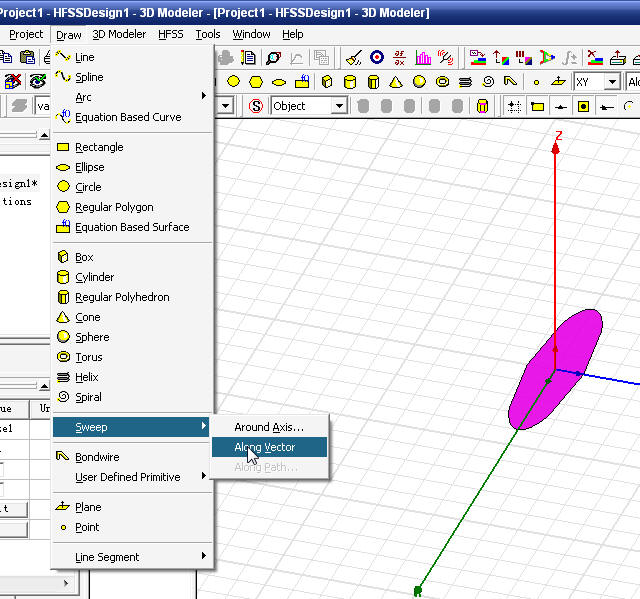Select Rectangle from the Draw menu

pyautogui.click(x=133, y=147)
